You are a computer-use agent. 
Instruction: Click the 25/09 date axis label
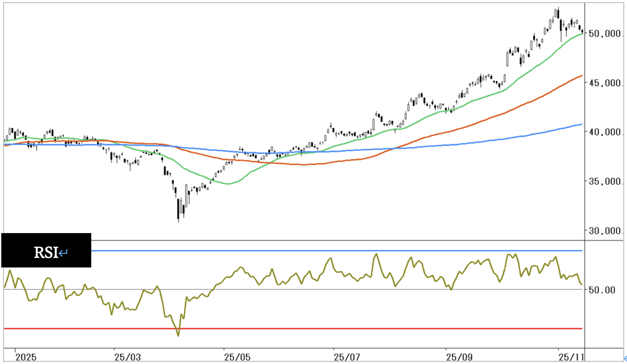[x=459, y=357]
